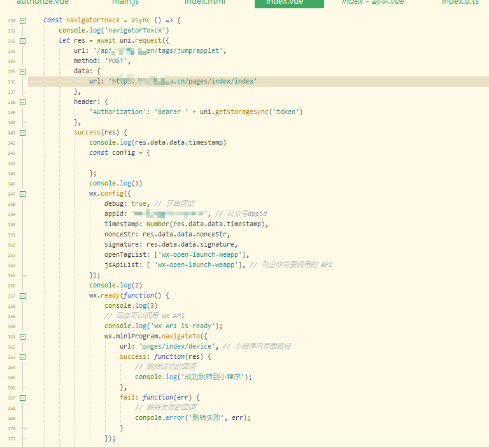Collapse the data block fold at line 135
This screenshot has height=448, width=489.
22,71
